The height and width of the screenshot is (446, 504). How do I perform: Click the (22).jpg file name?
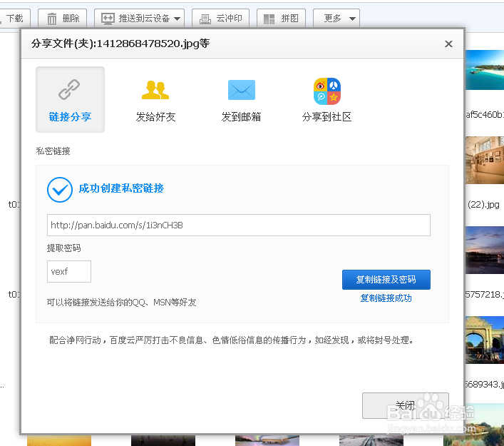pos(483,205)
